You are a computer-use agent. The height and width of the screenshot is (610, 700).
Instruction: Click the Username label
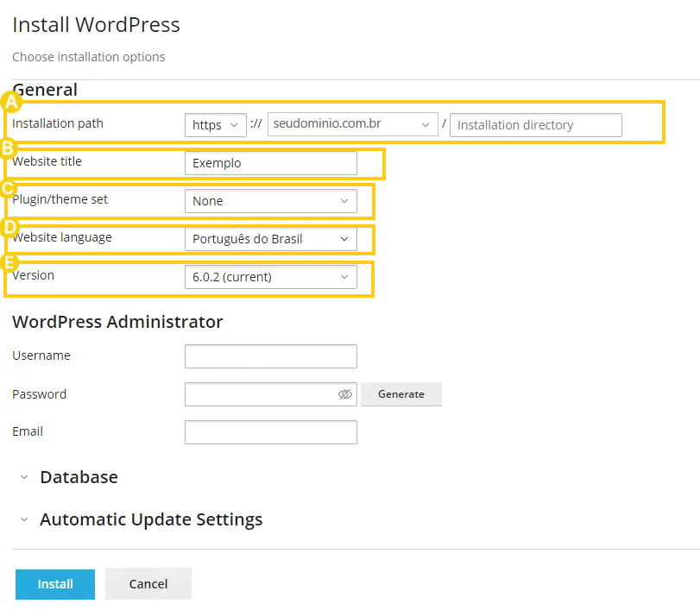(41, 355)
